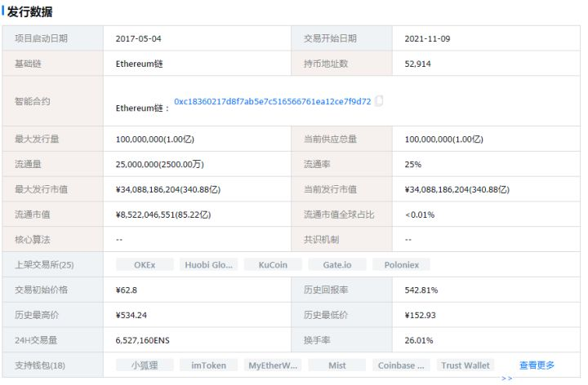Select the Poloniex exchange tag
This screenshot has height=385, width=588.
[x=401, y=265]
